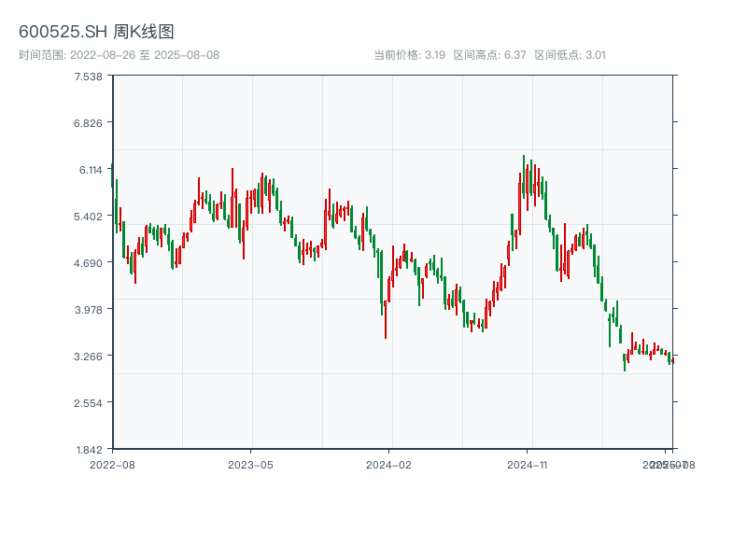Click the 当前价格 3.19 label
The image size is (747, 560).
pyautogui.click(x=409, y=55)
